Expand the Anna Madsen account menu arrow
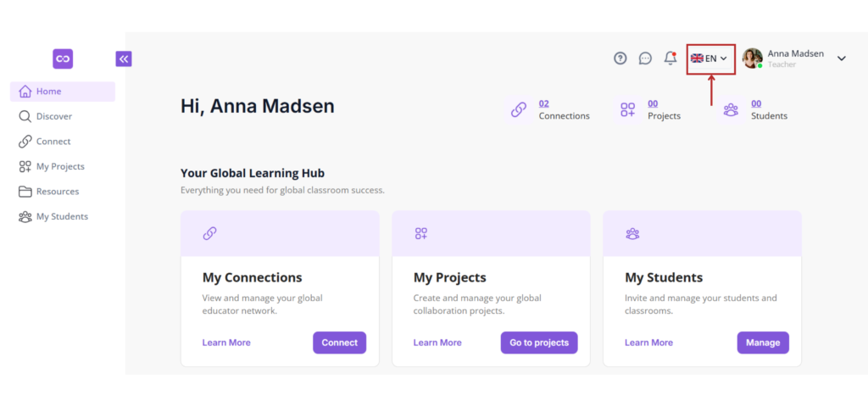The height and width of the screenshot is (407, 868). 842,59
